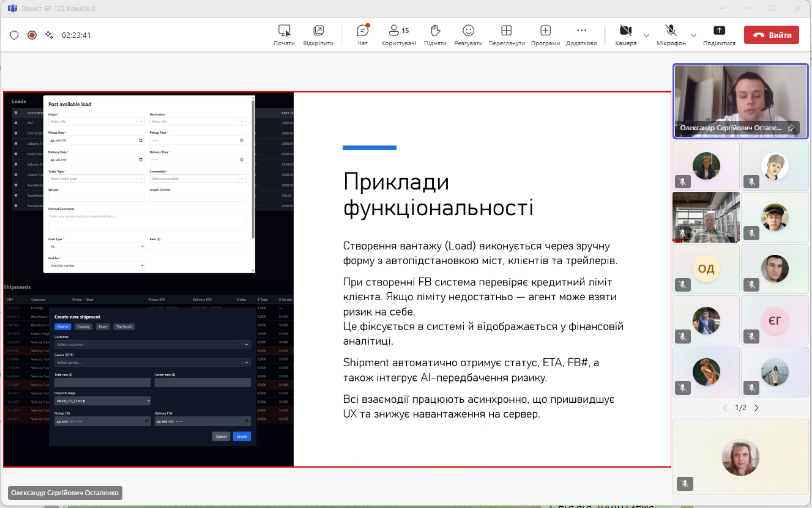This screenshot has height=508, width=812.
Task: Open the Переглянути view options
Action: point(507,34)
